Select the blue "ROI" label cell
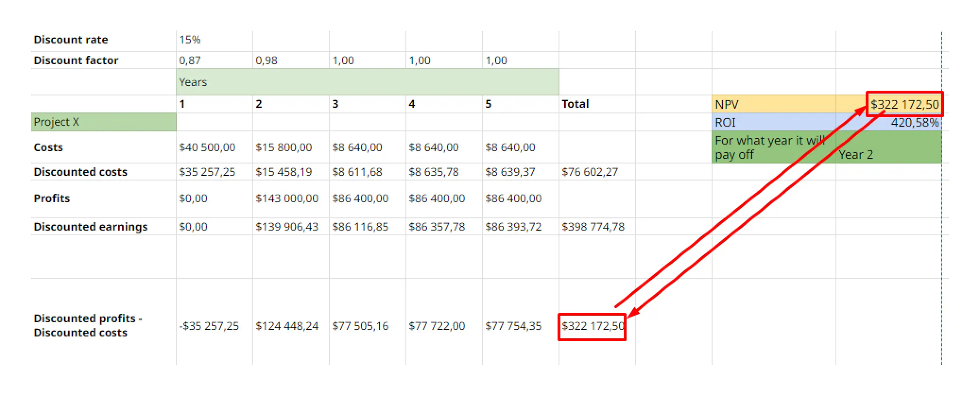 [x=774, y=122]
